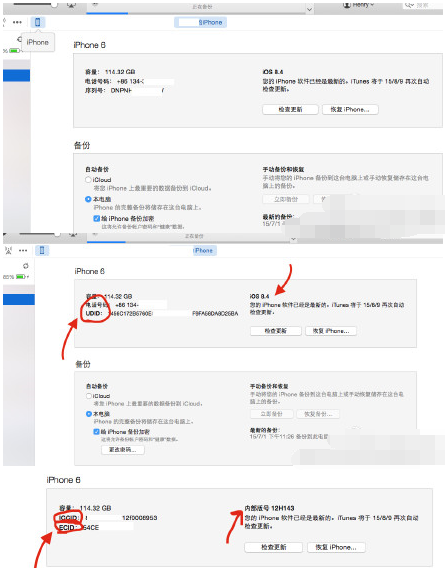Select the iPhone tab in the top window
This screenshot has height=568, width=445.
[201, 22]
